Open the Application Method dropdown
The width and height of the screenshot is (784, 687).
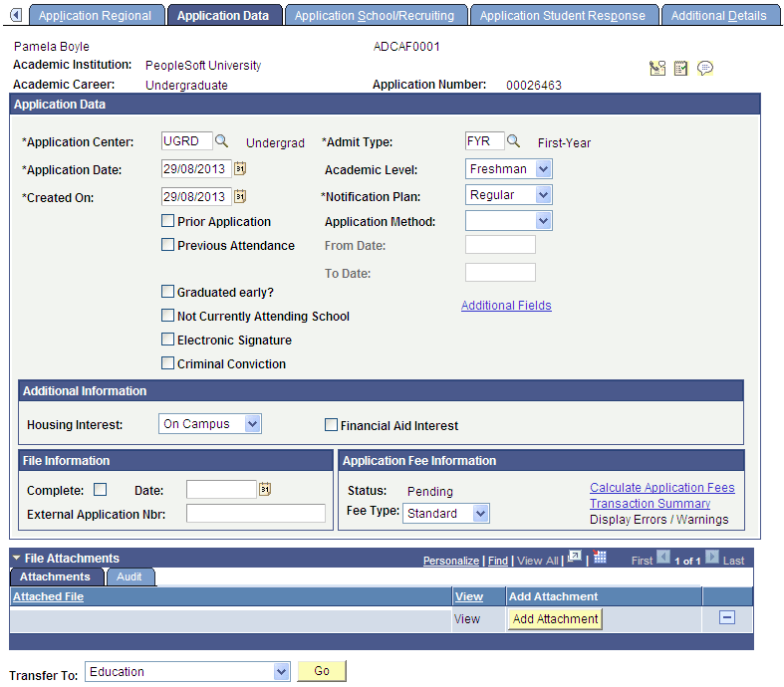click(508, 221)
